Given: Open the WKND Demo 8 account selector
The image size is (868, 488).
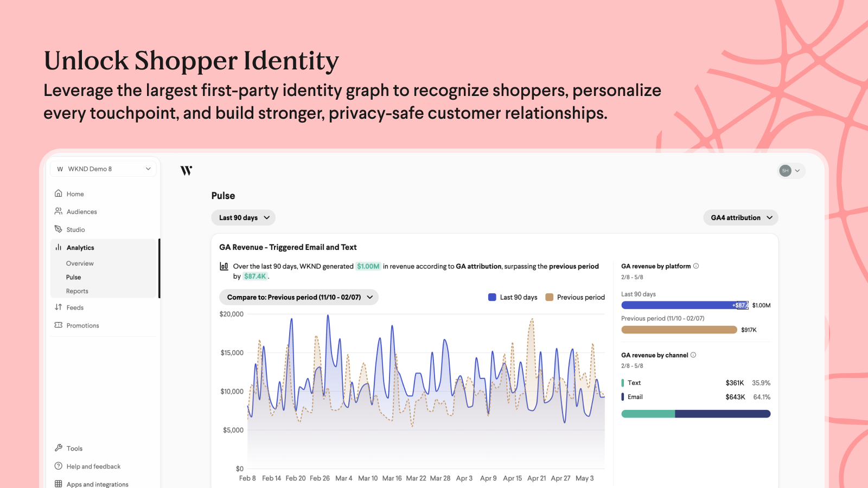Looking at the screenshot, I should pyautogui.click(x=103, y=169).
